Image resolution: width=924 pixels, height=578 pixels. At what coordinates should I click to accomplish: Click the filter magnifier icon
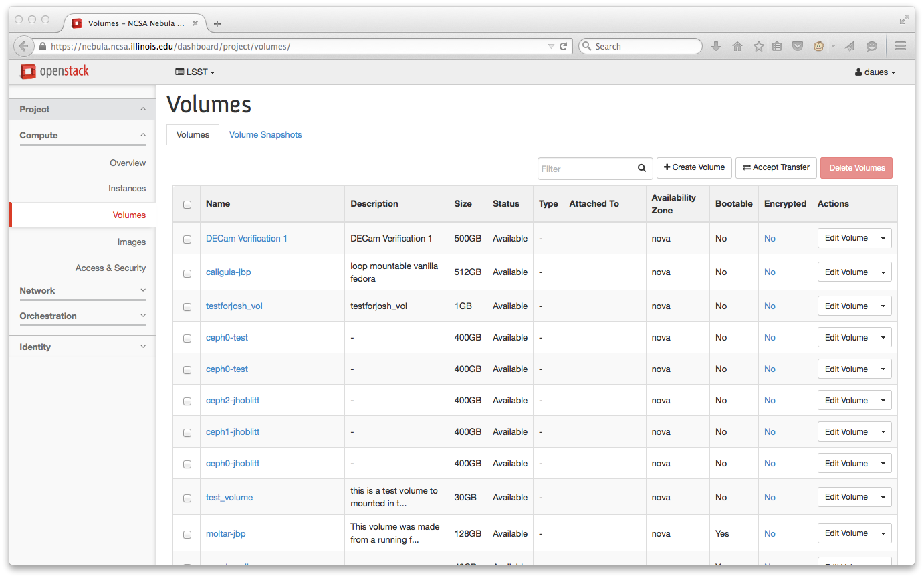pos(642,169)
